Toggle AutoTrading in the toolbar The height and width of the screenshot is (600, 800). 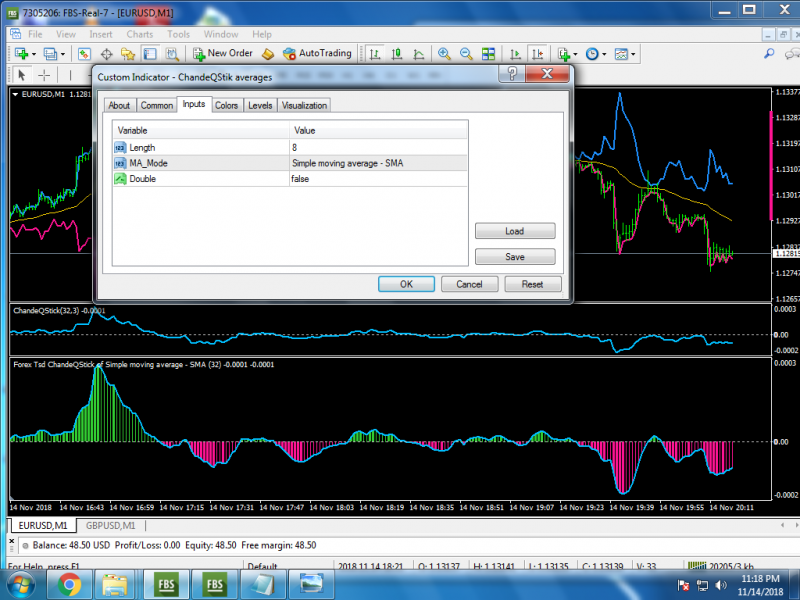coord(317,53)
